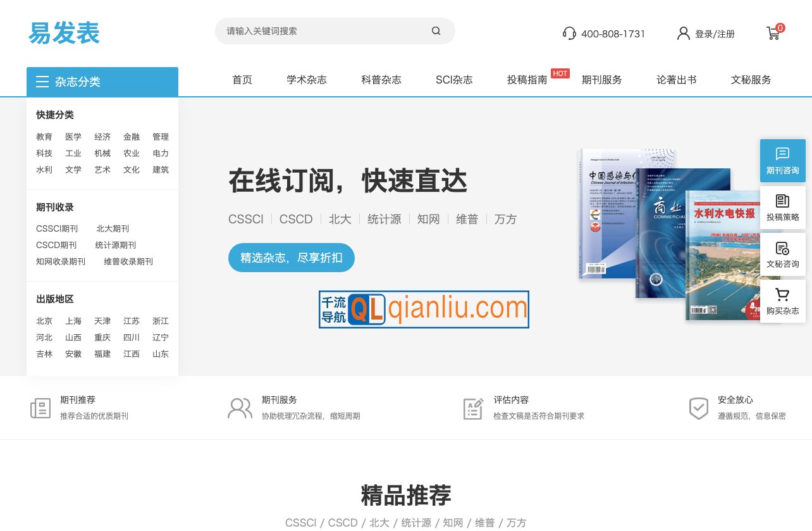Choose 北京 in 出版地区 list

click(44, 321)
